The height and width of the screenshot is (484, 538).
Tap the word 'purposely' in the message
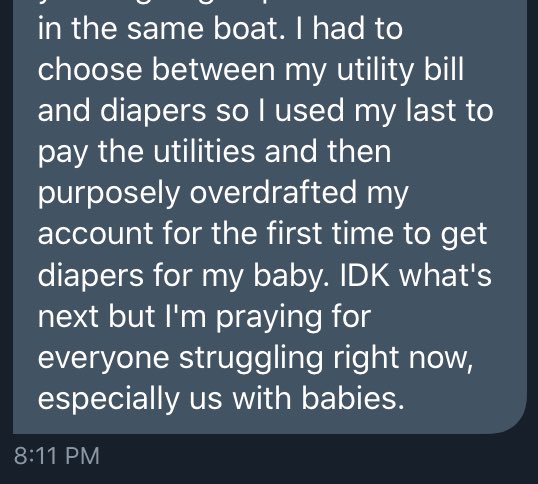[x=109, y=194]
